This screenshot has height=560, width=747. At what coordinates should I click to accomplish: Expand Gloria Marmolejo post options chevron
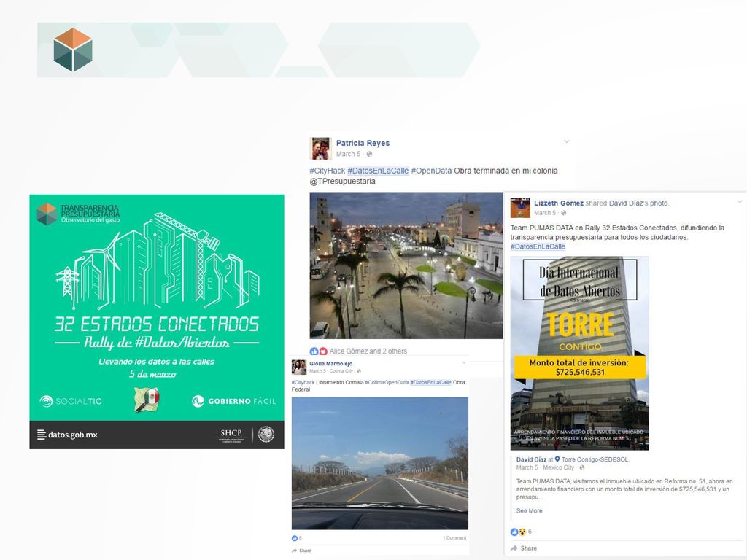coord(464,363)
